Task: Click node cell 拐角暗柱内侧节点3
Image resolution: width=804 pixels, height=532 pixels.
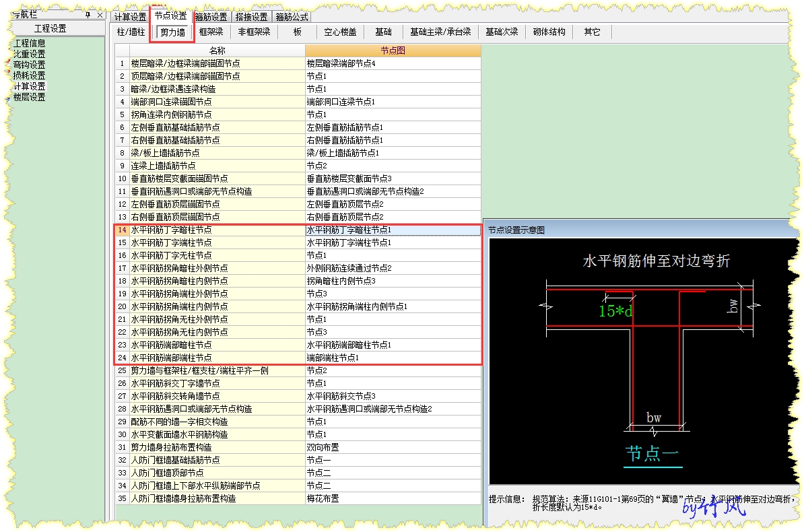Action: coord(393,281)
